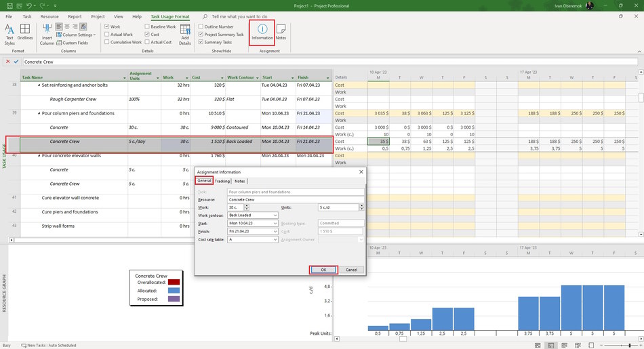The width and height of the screenshot is (644, 349).
Task: Open Text Styles in Format group
Action: click(9, 35)
